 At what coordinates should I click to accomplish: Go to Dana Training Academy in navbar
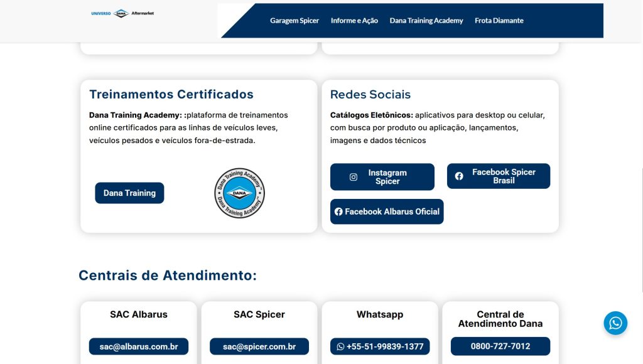pos(426,21)
